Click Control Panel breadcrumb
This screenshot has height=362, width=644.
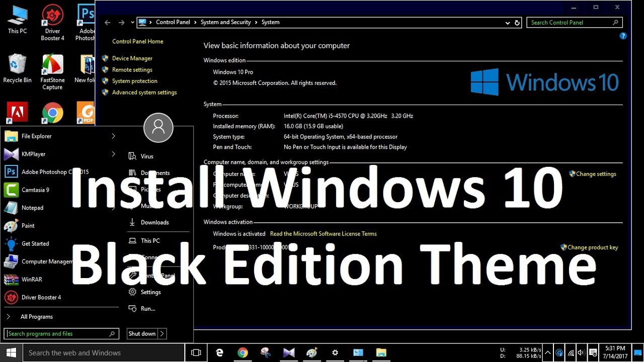pos(173,22)
